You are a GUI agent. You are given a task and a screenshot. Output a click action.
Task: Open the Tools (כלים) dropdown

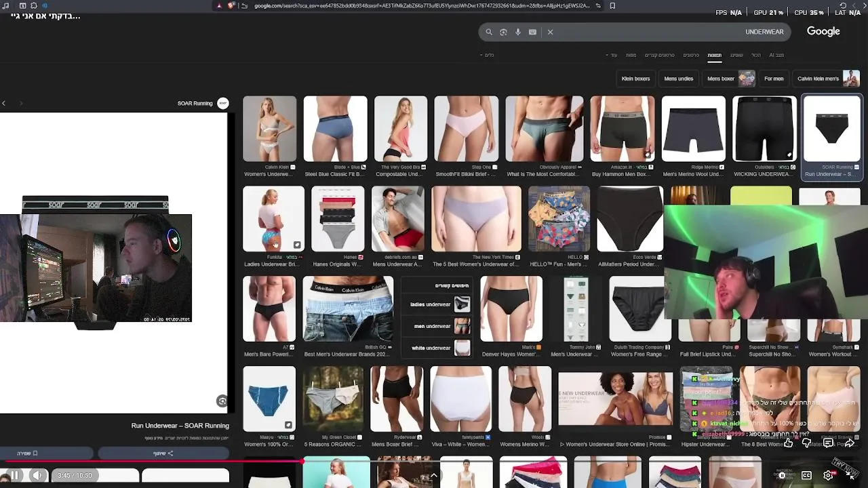click(488, 55)
